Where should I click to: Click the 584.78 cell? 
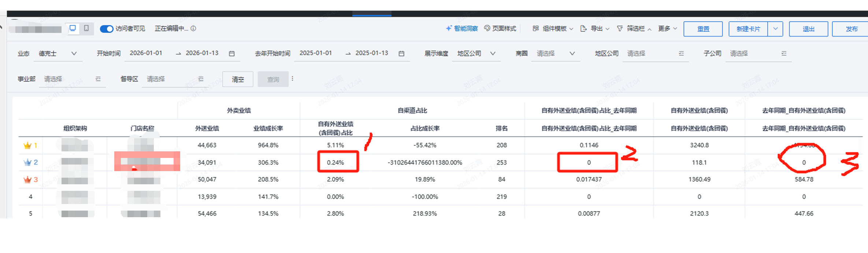pyautogui.click(x=804, y=179)
